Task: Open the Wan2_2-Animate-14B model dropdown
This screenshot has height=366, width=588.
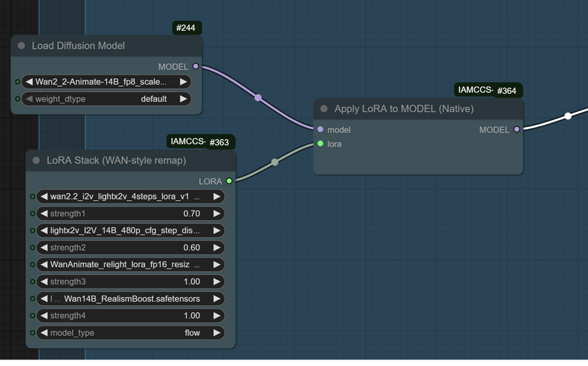Action: pyautogui.click(x=106, y=82)
